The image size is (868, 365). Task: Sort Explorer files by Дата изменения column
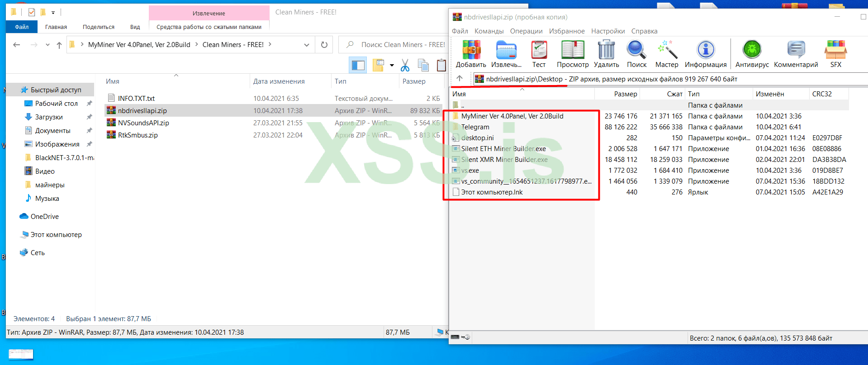tap(290, 81)
